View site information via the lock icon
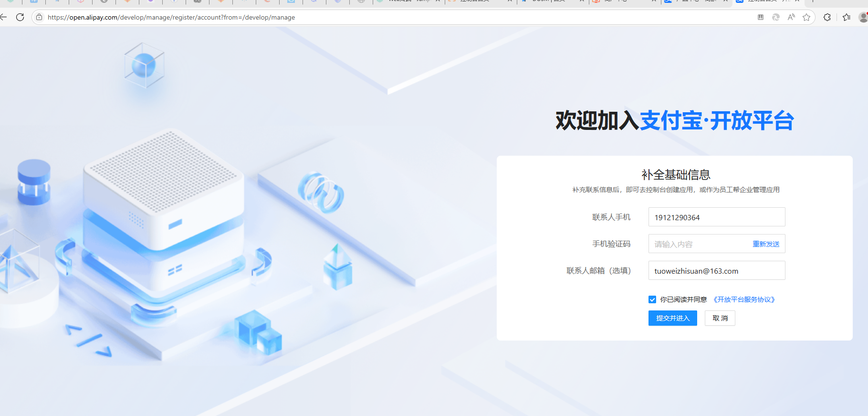The width and height of the screenshot is (868, 416). 39,17
